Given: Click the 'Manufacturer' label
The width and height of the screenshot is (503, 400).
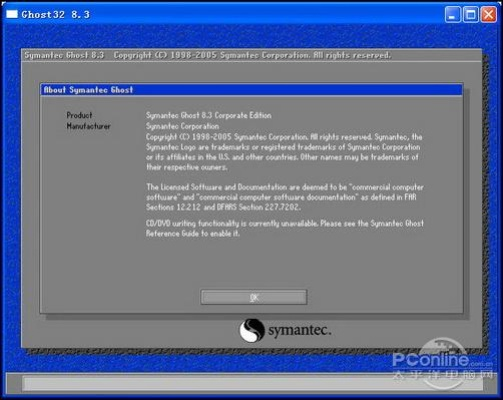Looking at the screenshot, I should [x=88, y=126].
